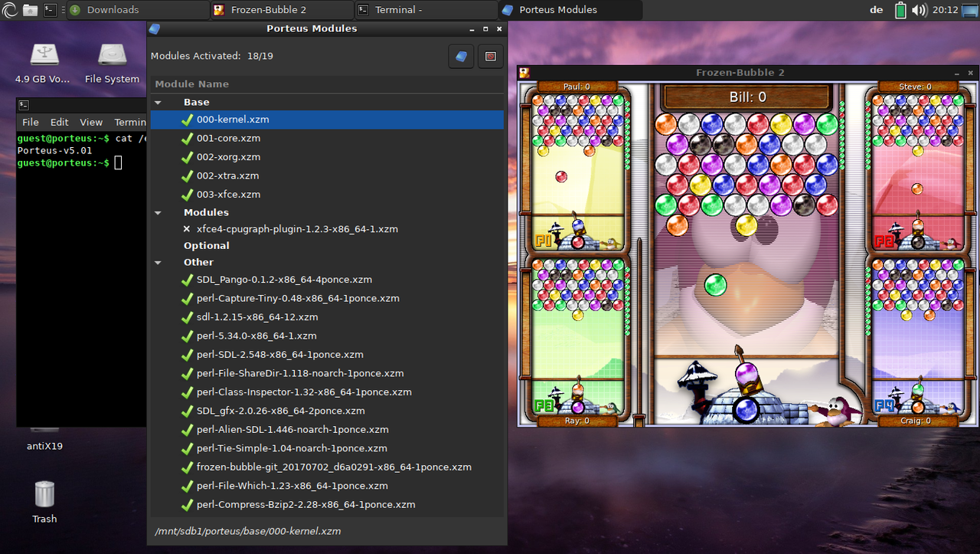Viewport: 980px width, 554px height.
Task: Open the View menu in Terminal
Action: (x=91, y=123)
